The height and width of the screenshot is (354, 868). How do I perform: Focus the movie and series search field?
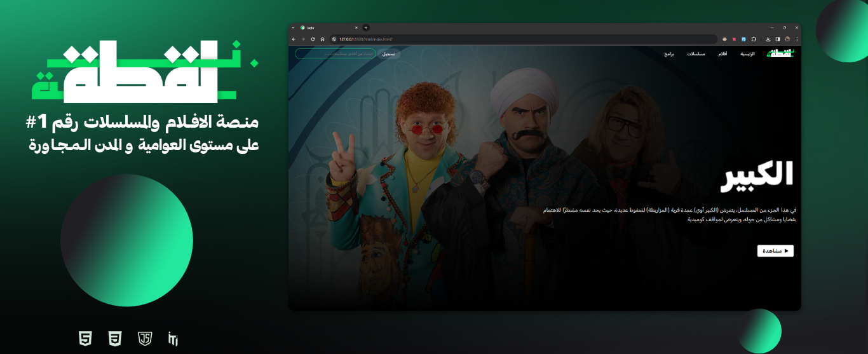(x=335, y=53)
